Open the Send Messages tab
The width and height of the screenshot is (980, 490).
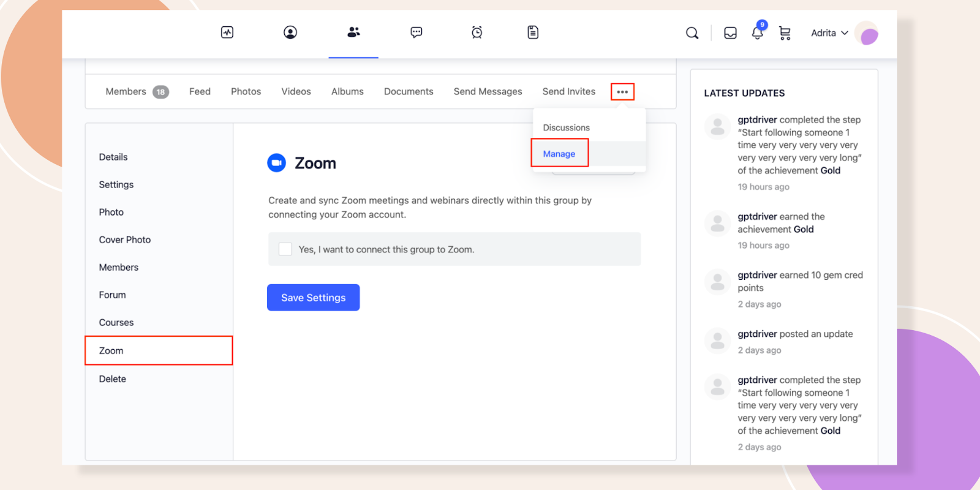[488, 91]
